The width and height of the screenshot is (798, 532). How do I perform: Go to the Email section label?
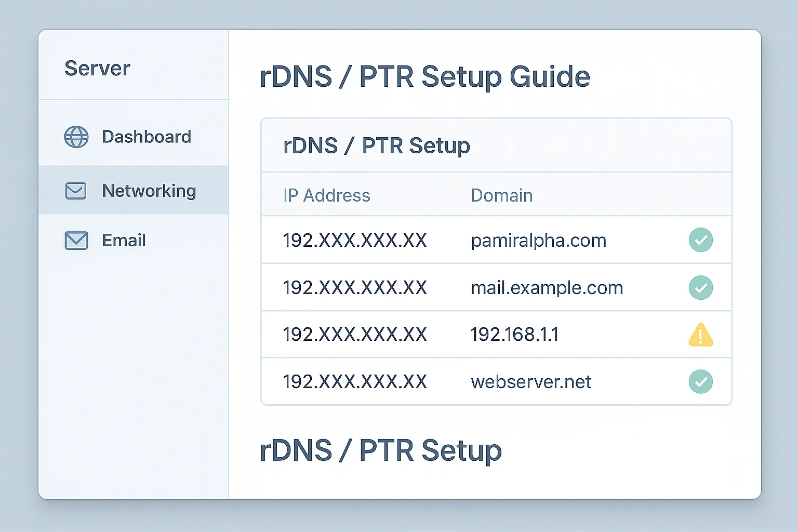(x=124, y=241)
